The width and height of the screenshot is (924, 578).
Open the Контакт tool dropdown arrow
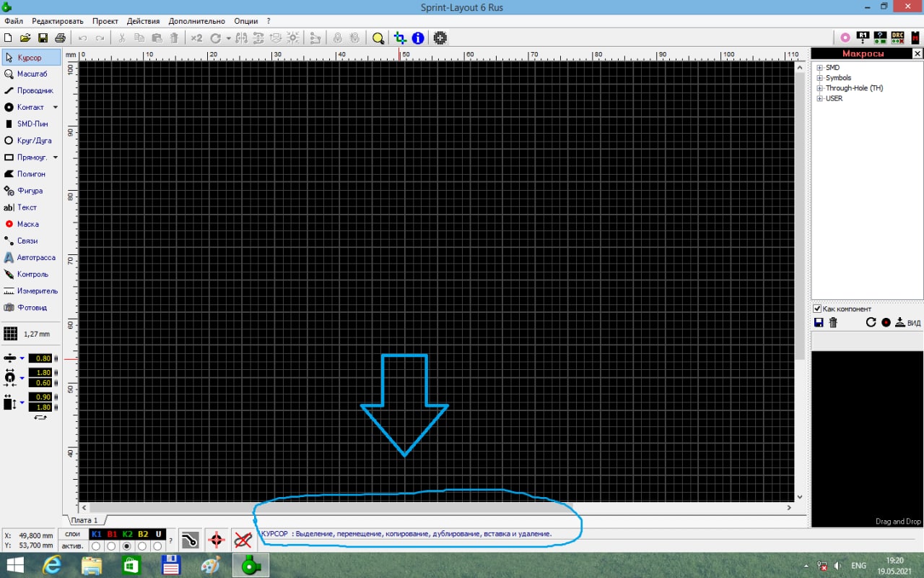55,108
